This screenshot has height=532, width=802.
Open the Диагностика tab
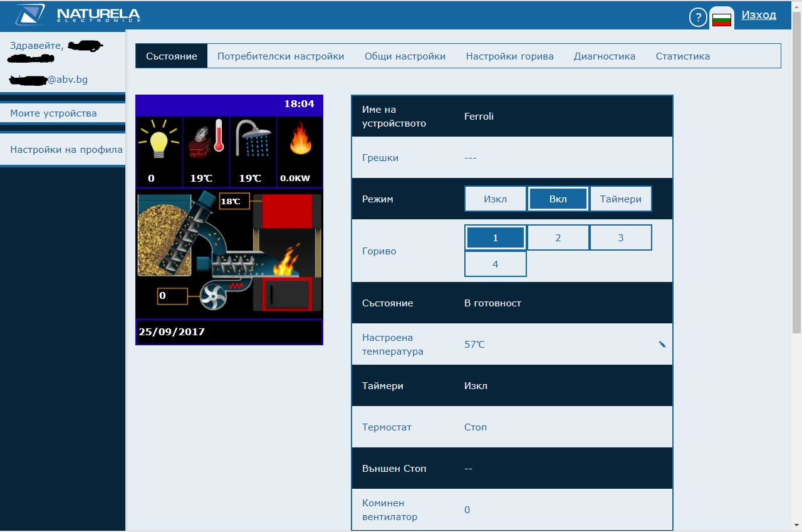[604, 56]
